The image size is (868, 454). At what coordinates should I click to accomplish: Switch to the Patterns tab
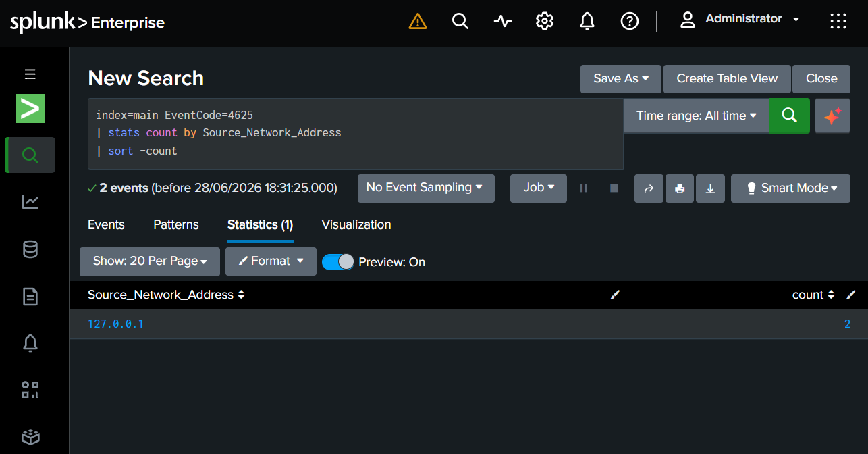click(175, 225)
